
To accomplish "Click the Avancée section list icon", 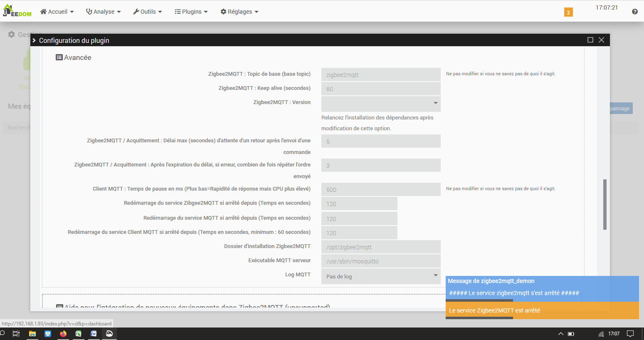I will [x=59, y=57].
